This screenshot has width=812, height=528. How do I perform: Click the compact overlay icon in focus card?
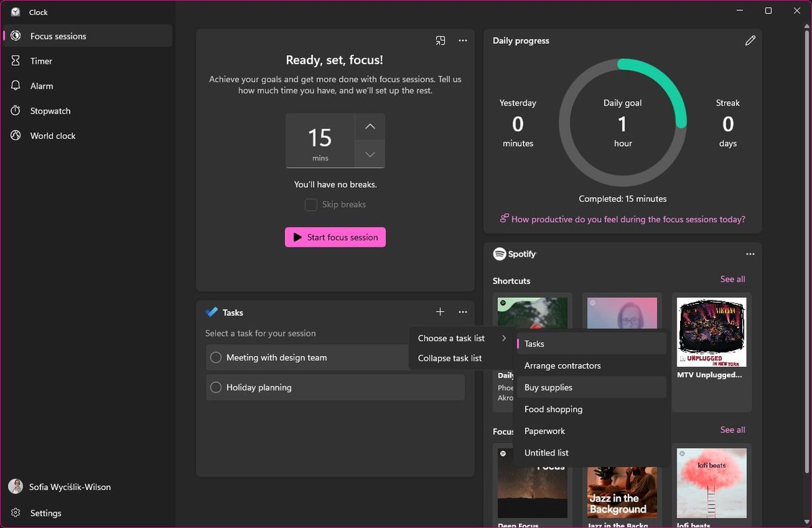tap(441, 41)
